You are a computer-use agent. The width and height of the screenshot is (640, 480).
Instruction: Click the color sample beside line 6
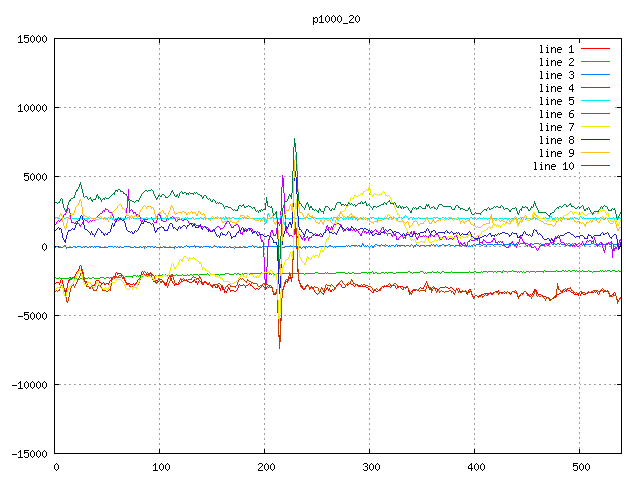pyautogui.click(x=595, y=114)
